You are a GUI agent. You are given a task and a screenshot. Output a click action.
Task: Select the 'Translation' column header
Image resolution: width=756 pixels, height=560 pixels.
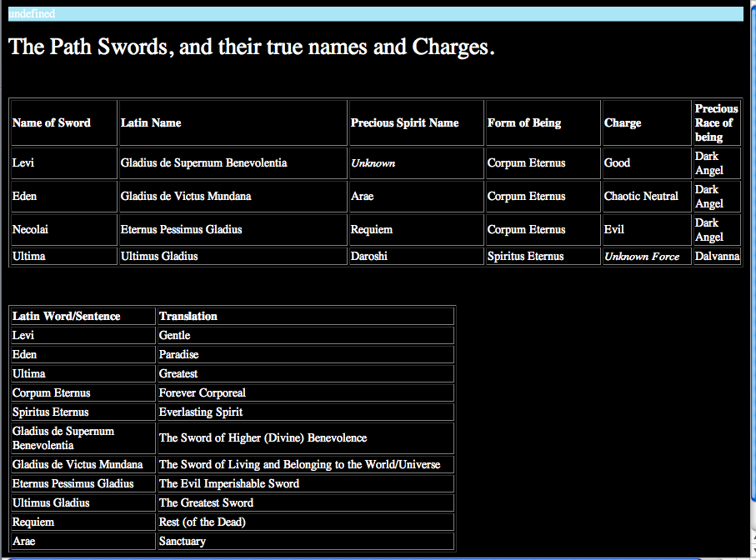pyautogui.click(x=188, y=316)
